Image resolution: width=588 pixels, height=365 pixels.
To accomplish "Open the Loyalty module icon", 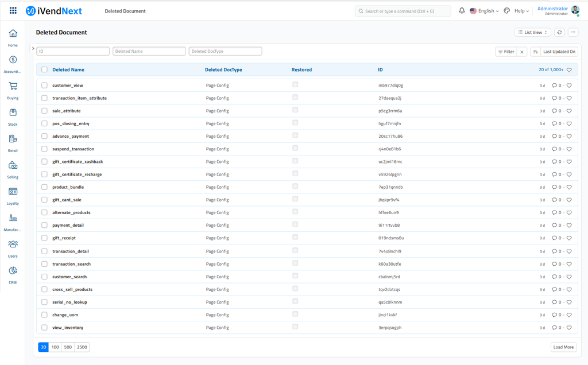I will click(13, 192).
